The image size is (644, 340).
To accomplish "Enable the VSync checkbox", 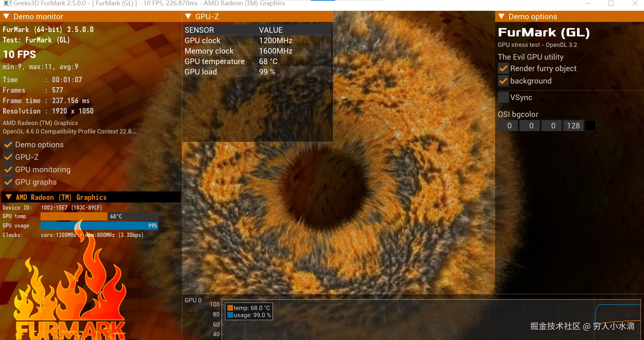I will click(503, 97).
